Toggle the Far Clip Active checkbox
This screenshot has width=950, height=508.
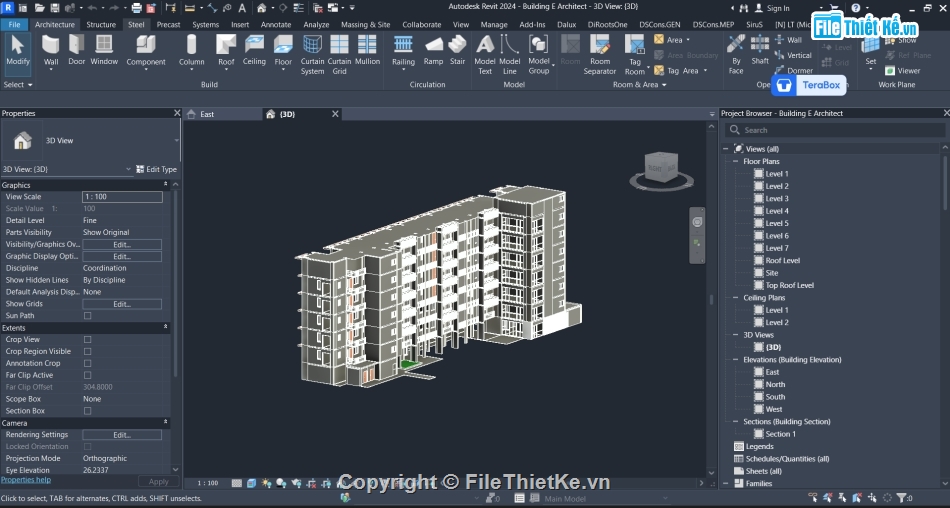(87, 375)
